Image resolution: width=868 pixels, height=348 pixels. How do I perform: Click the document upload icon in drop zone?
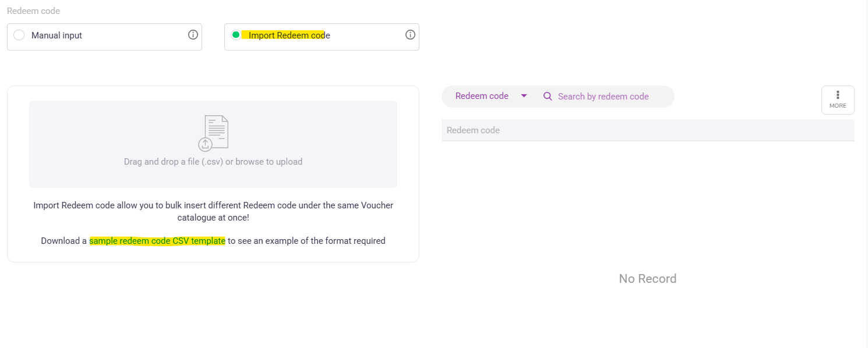point(213,133)
